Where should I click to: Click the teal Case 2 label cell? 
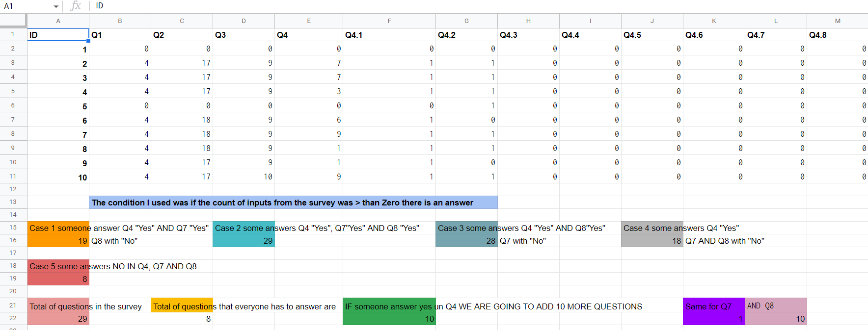(244, 228)
